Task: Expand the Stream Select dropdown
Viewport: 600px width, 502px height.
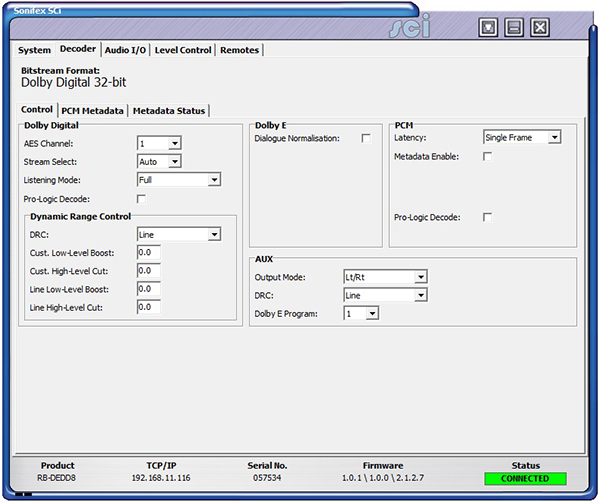Action: point(159,161)
